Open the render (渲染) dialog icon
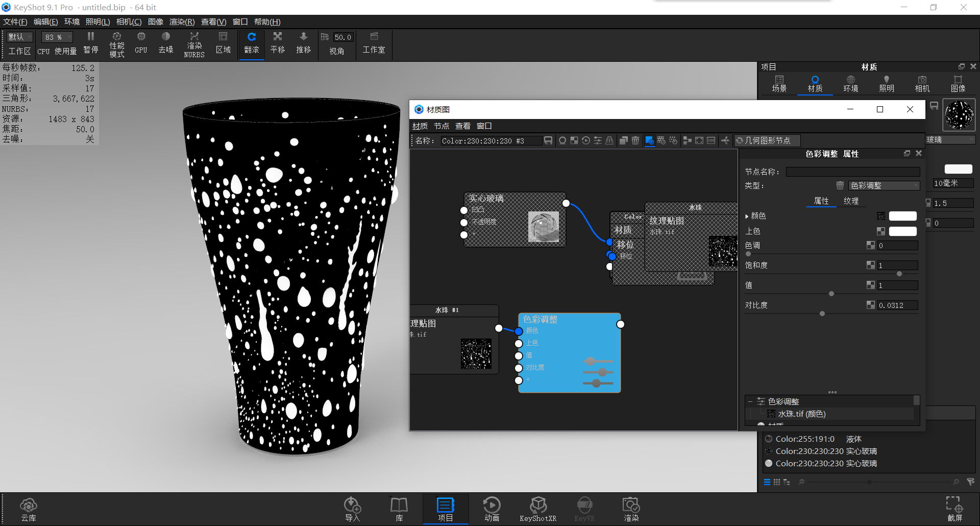 tap(631, 509)
